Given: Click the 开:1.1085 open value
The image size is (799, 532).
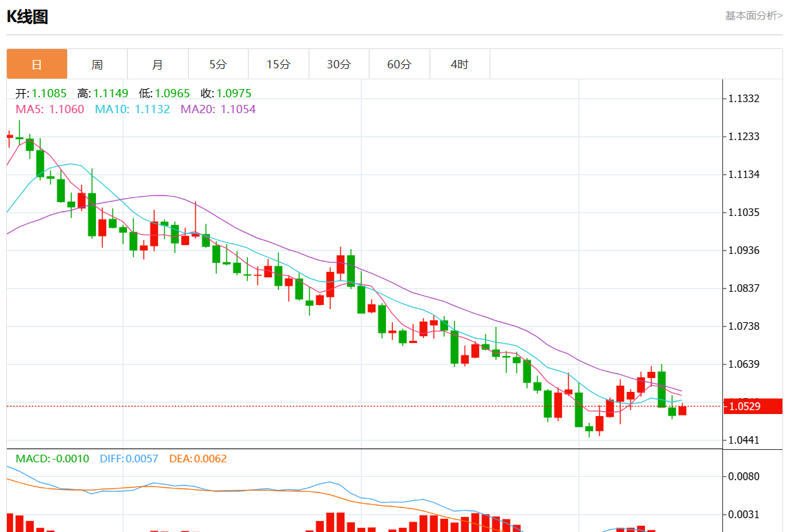Looking at the screenshot, I should tap(41, 93).
